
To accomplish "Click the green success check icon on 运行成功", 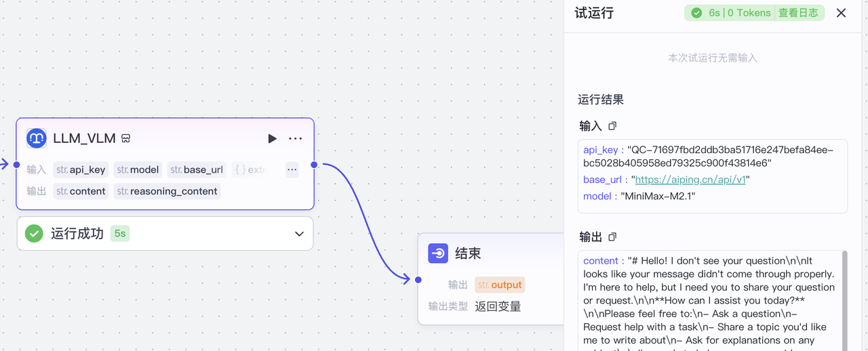I will [34, 234].
